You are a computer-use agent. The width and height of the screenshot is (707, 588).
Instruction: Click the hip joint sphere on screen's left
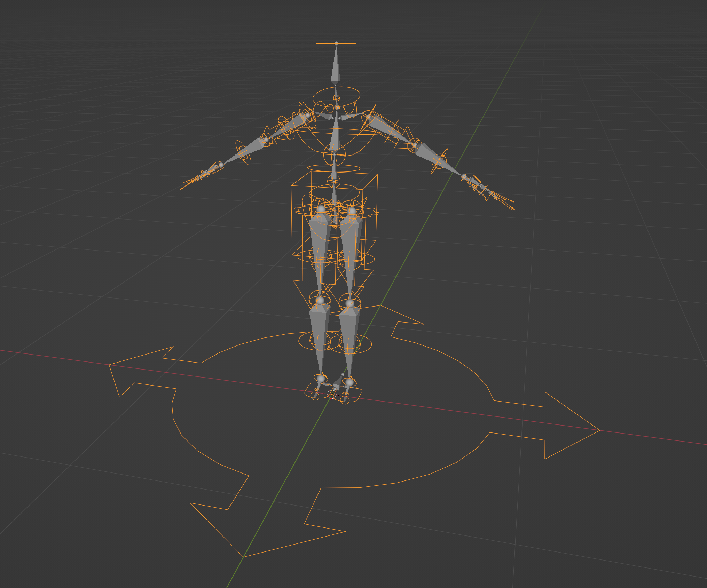[x=321, y=209]
